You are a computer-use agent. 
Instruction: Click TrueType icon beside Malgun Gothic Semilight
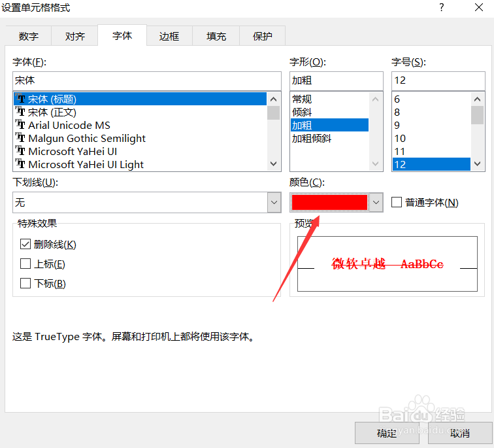click(20, 138)
